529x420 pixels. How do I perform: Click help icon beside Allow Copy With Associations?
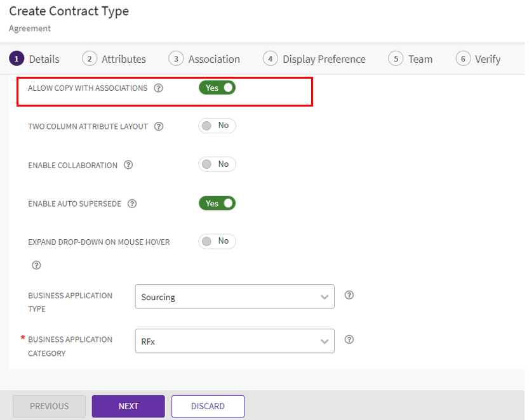tap(159, 88)
